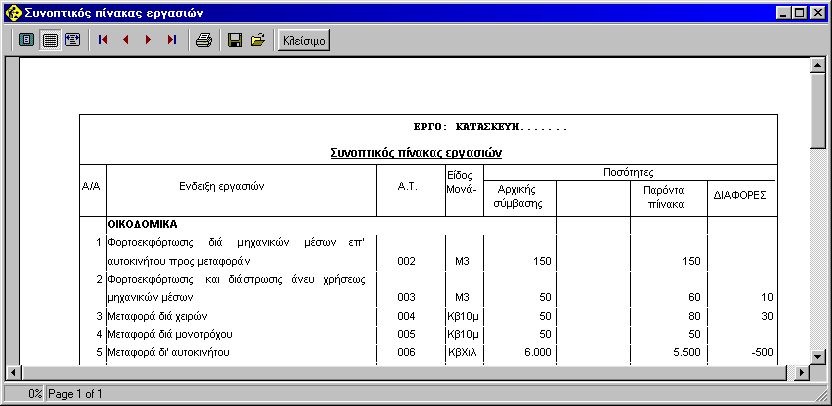Toggle the 100% zoom view button
This screenshot has height=406, width=832.
point(49,40)
